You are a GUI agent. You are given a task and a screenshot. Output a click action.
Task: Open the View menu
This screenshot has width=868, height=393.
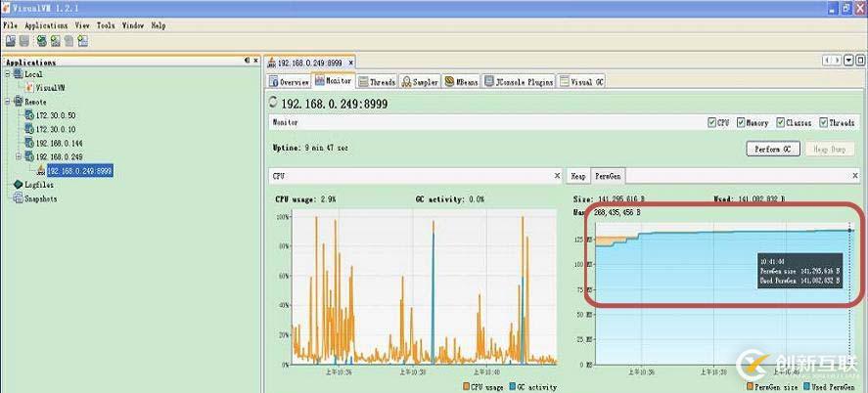[x=82, y=25]
